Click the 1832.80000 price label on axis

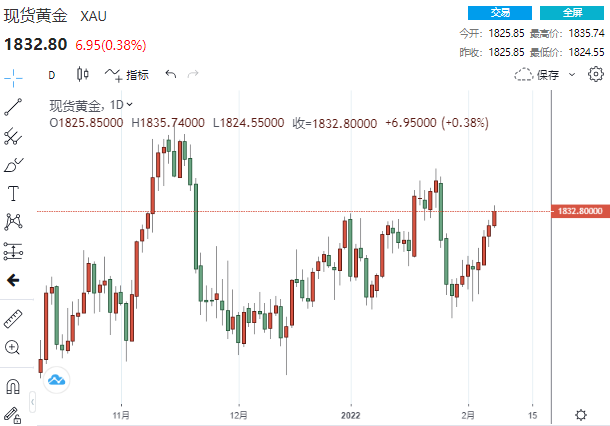[x=579, y=211]
